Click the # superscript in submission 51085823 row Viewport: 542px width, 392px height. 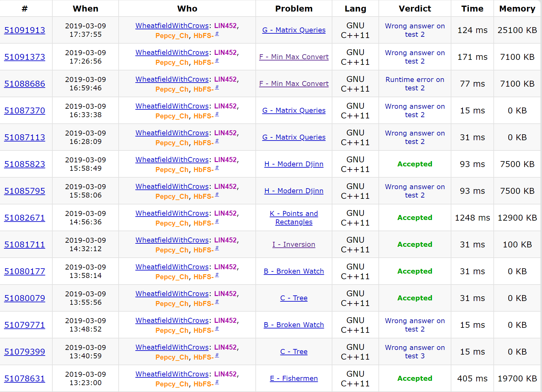coord(217,168)
